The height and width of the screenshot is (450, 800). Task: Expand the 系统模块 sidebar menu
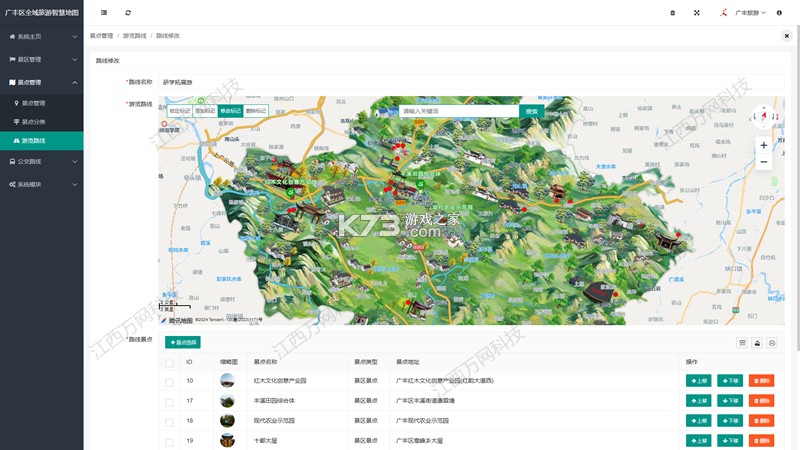point(42,184)
